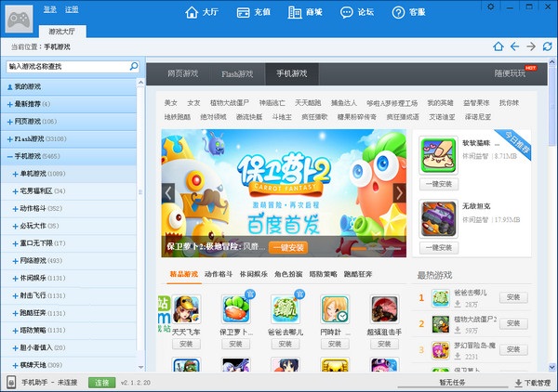
Task: Click 植物大战僵尸 keyword link
Action: click(x=230, y=103)
